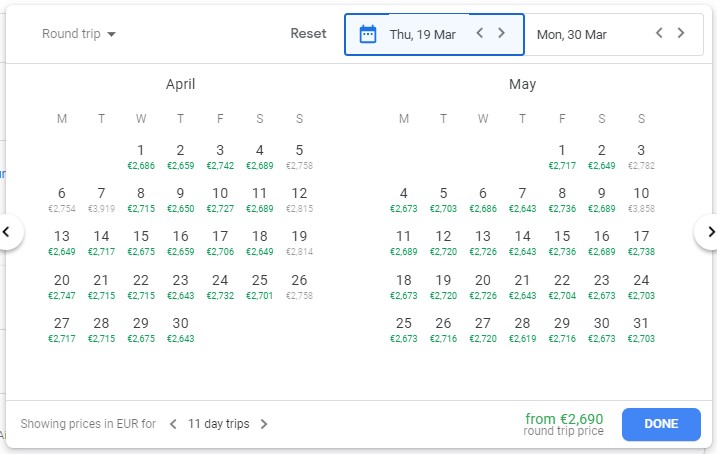Open the Round trip dropdown
This screenshot has height=454, width=717.
tap(79, 34)
